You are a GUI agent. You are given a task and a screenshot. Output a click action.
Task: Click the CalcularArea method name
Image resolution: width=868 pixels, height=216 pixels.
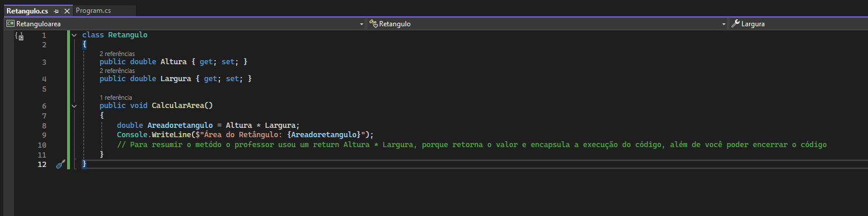tap(177, 106)
